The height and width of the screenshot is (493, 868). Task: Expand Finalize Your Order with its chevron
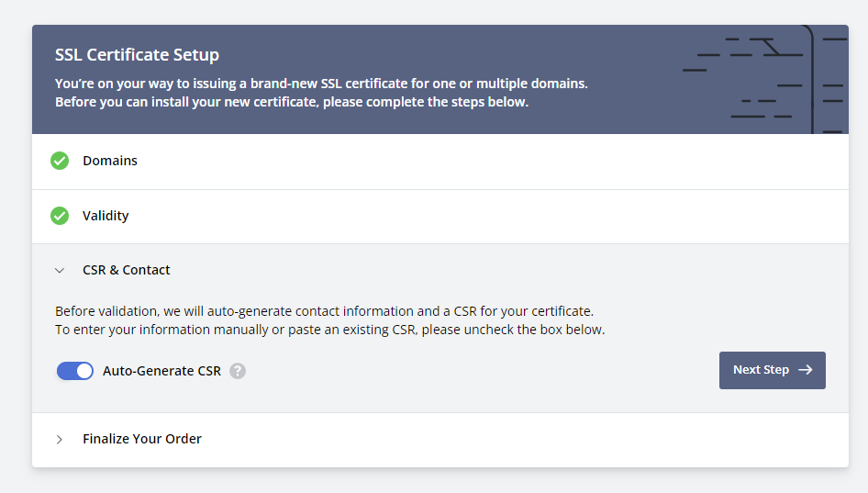60,439
